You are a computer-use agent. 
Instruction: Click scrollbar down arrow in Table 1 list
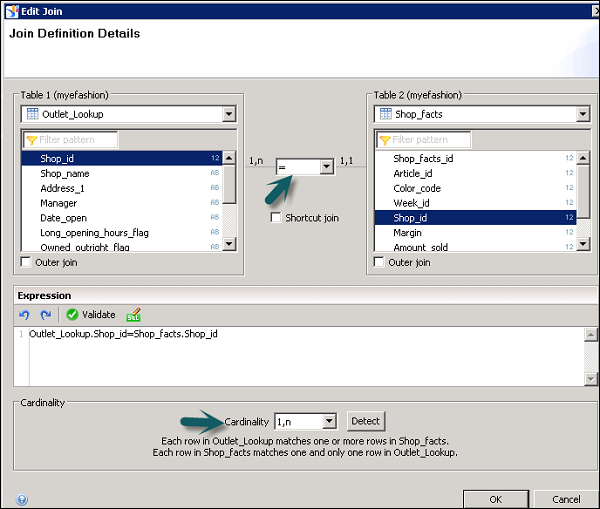pos(229,243)
